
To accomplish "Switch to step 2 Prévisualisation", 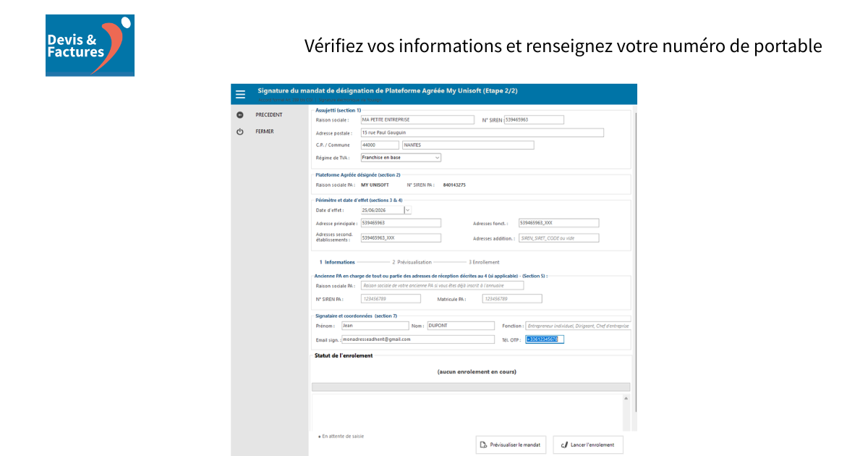I will click(412, 262).
